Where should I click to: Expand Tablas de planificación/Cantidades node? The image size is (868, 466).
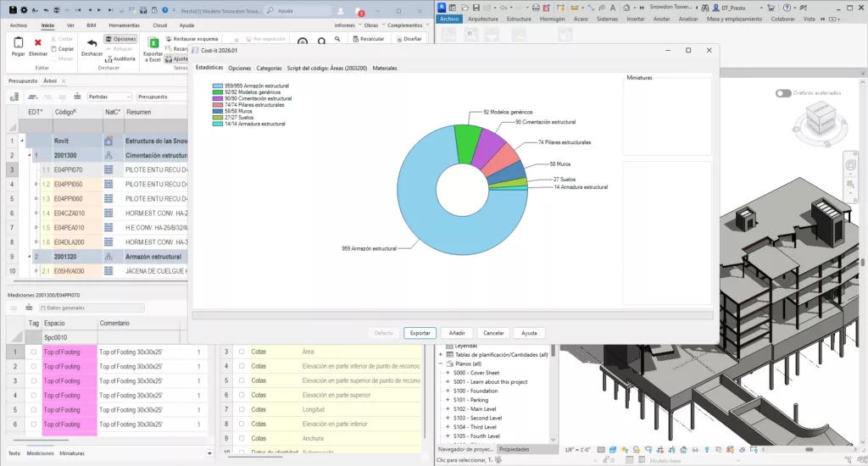pos(441,355)
